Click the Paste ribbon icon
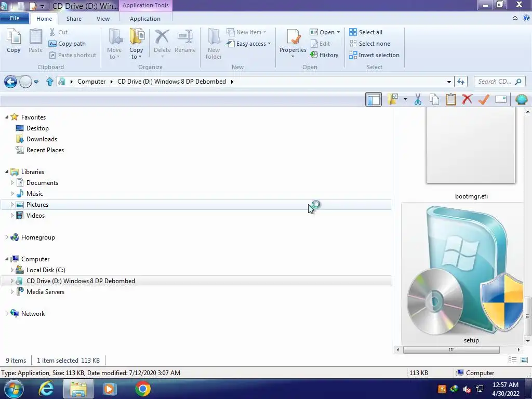Screen dimensions: 532x399 (x=35, y=41)
